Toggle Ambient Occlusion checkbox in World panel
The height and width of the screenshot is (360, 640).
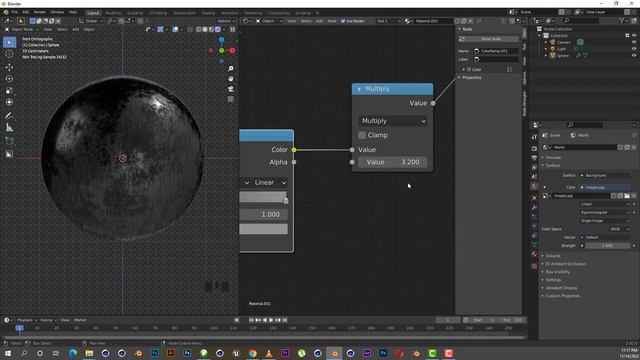point(548,264)
